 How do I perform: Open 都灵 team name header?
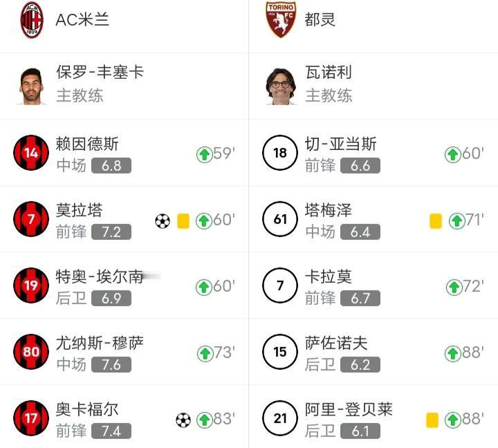[x=320, y=19]
